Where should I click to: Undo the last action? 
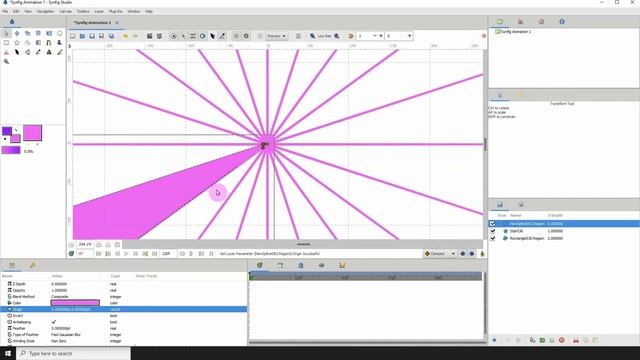click(x=125, y=36)
